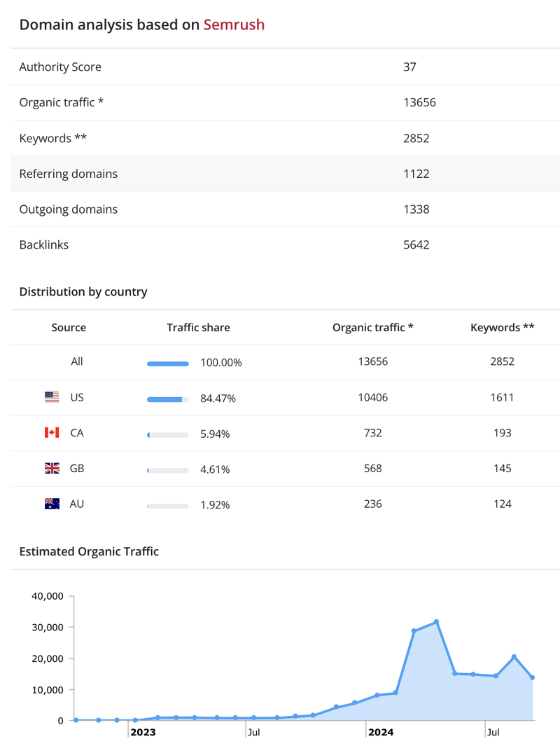Click the Keywords column header
The width and height of the screenshot is (560, 746).
(x=502, y=327)
